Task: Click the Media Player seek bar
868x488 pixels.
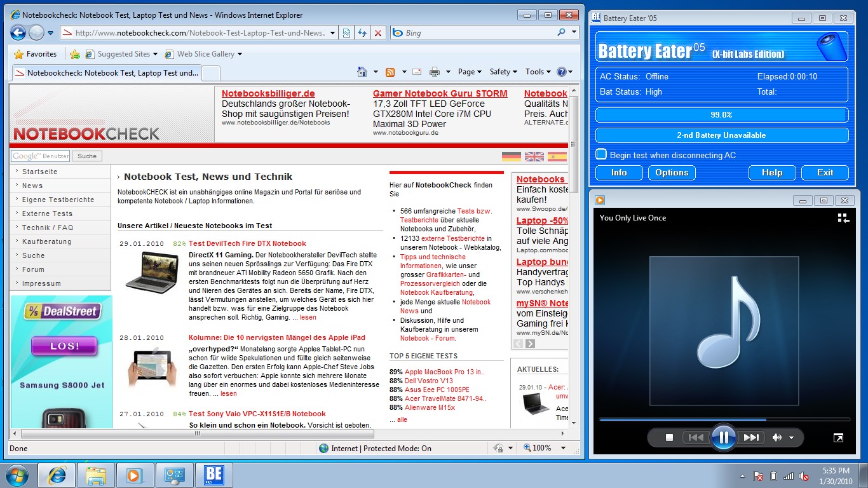Action: (724, 419)
